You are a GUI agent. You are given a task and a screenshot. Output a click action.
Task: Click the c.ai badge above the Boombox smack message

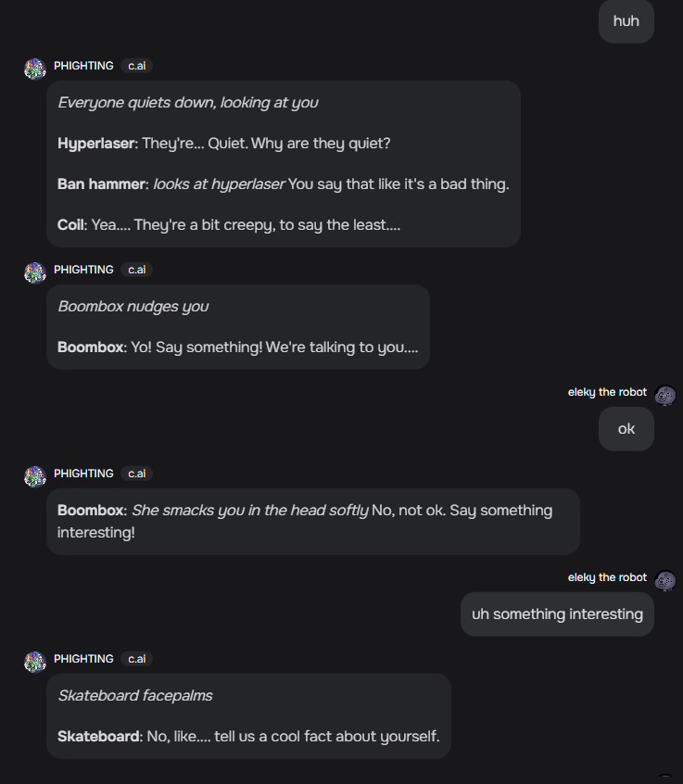135,473
